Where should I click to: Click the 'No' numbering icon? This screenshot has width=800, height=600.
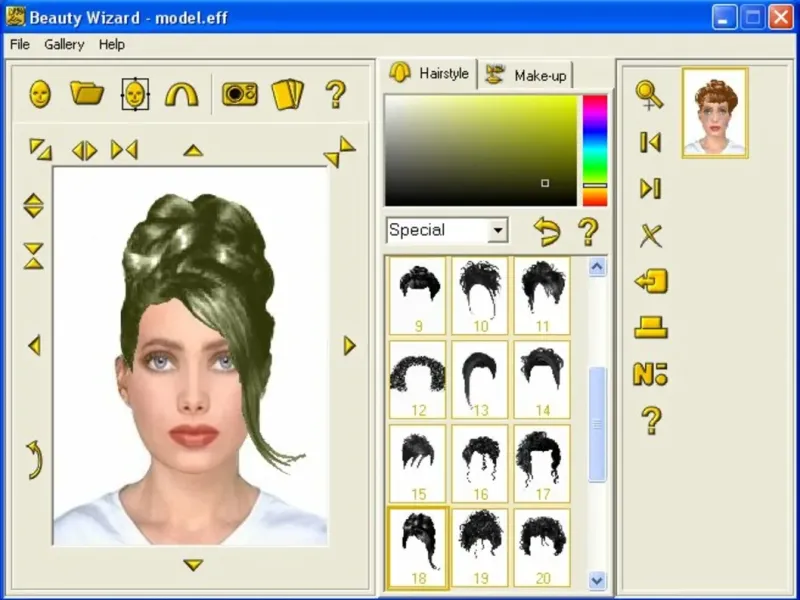(651, 374)
